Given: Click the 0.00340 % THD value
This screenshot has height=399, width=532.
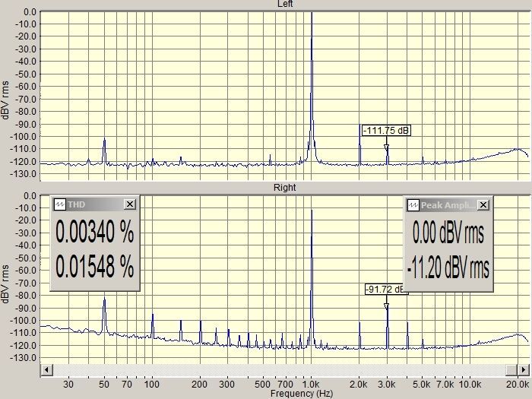Looking at the screenshot, I should [x=95, y=231].
